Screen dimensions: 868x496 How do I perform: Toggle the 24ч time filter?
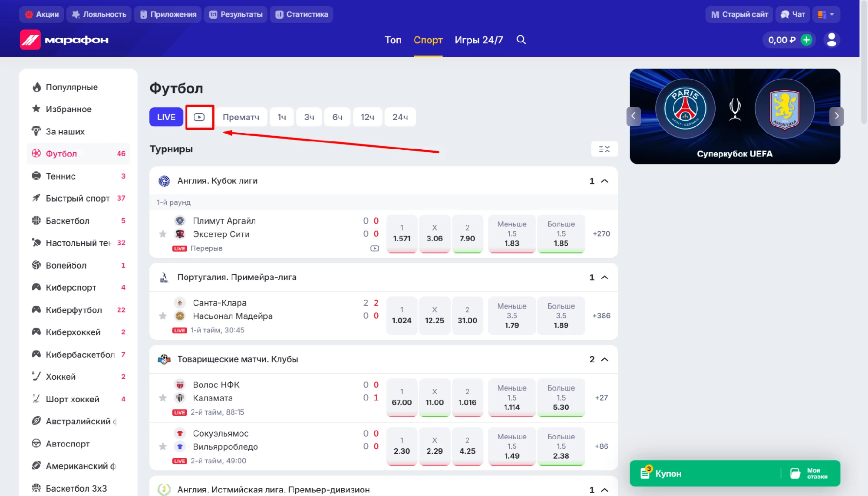(x=400, y=117)
